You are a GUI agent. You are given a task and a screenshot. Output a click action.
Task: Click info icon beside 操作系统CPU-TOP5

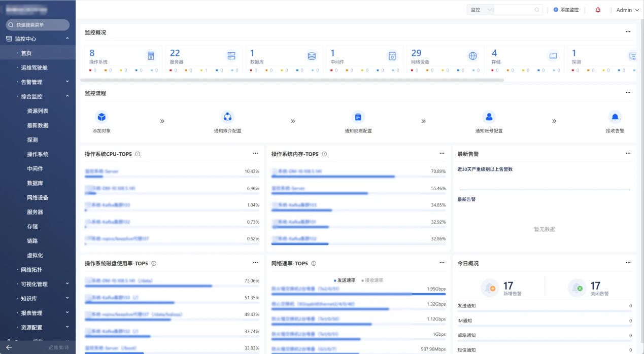pyautogui.click(x=138, y=154)
